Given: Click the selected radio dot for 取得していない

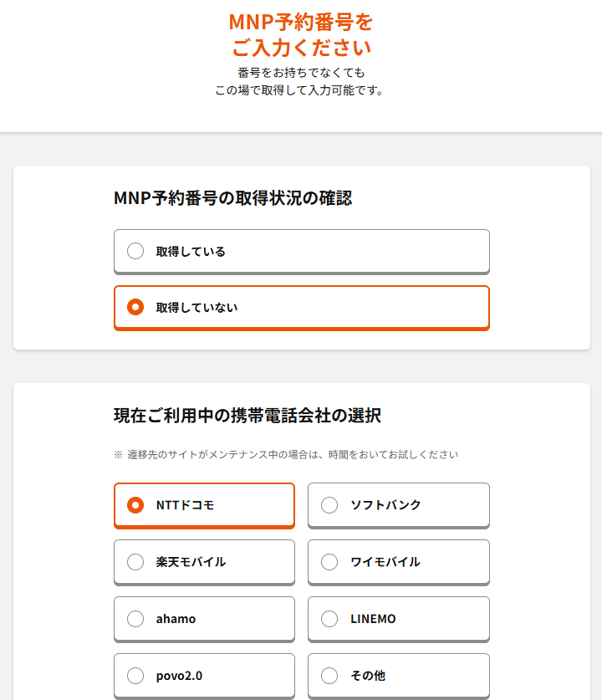Looking at the screenshot, I should click(x=135, y=308).
